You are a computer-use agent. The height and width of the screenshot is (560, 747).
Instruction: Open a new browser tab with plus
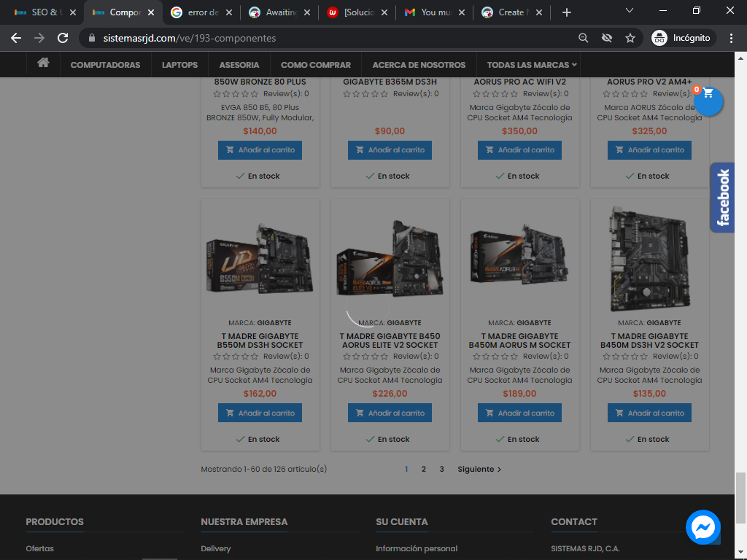click(x=566, y=13)
